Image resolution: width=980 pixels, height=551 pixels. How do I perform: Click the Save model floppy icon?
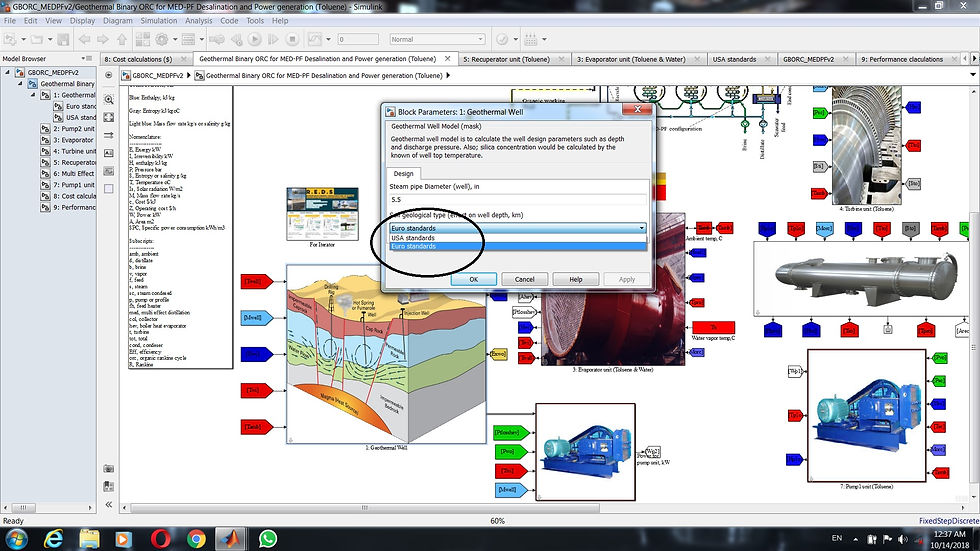pyautogui.click(x=63, y=39)
